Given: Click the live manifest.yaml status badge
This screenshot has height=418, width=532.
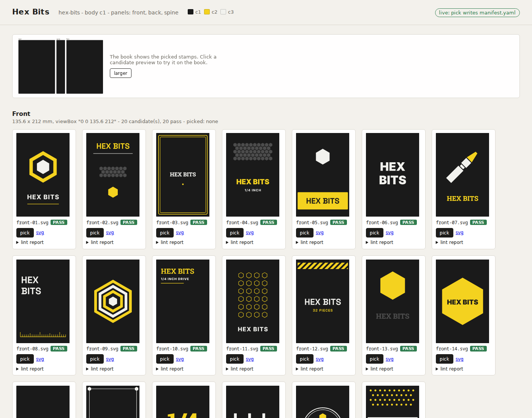Looking at the screenshot, I should (x=477, y=13).
